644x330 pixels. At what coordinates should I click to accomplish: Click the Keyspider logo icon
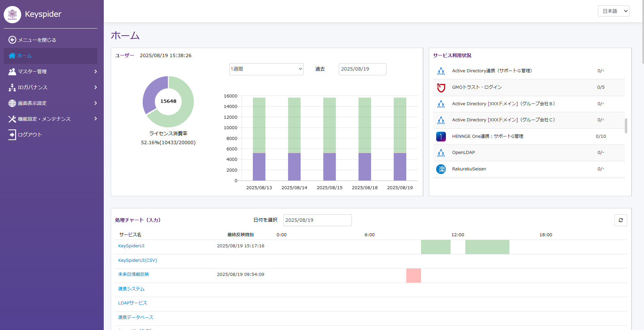point(12,14)
